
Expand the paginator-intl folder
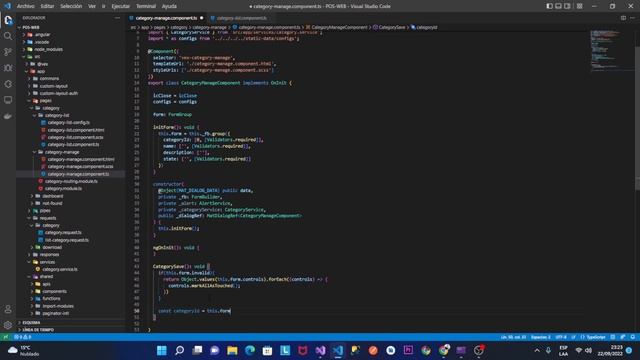coord(55,313)
